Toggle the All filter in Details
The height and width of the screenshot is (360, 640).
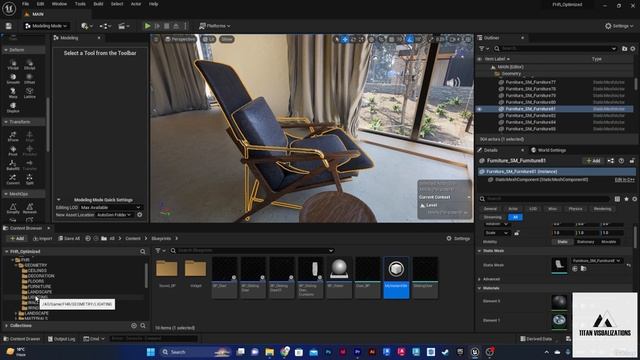(x=516, y=217)
